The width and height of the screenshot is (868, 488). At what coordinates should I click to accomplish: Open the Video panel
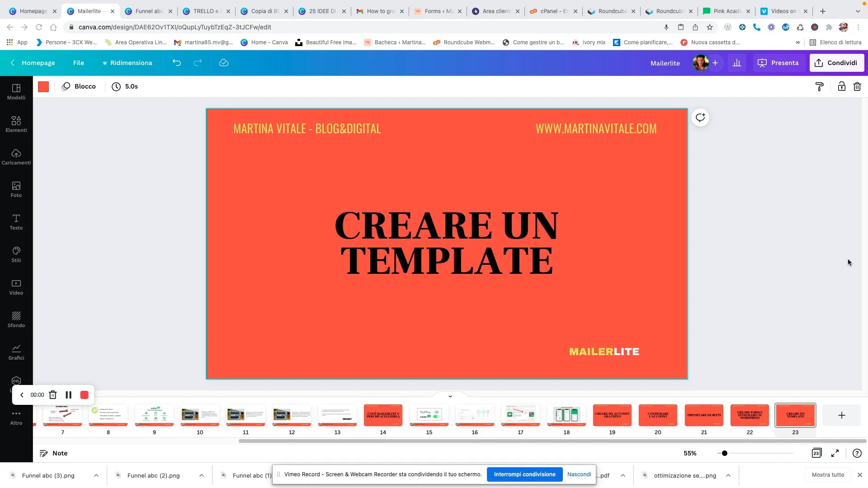tap(16, 287)
